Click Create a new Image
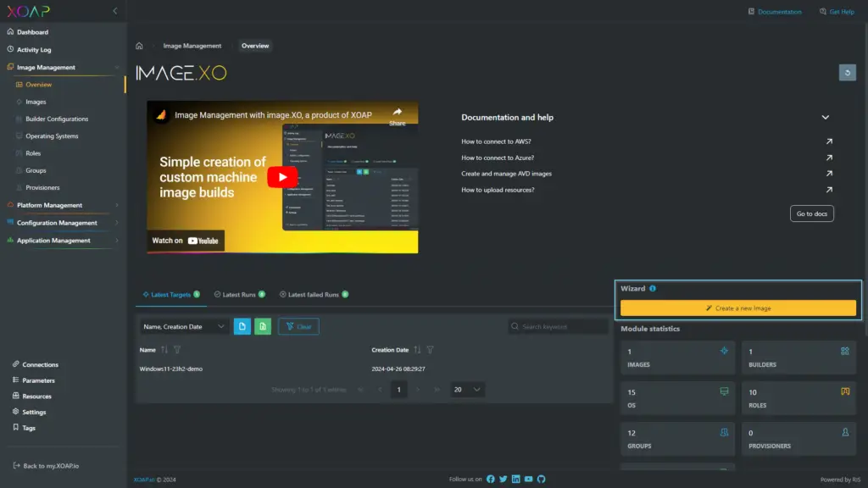868x488 pixels. click(738, 308)
